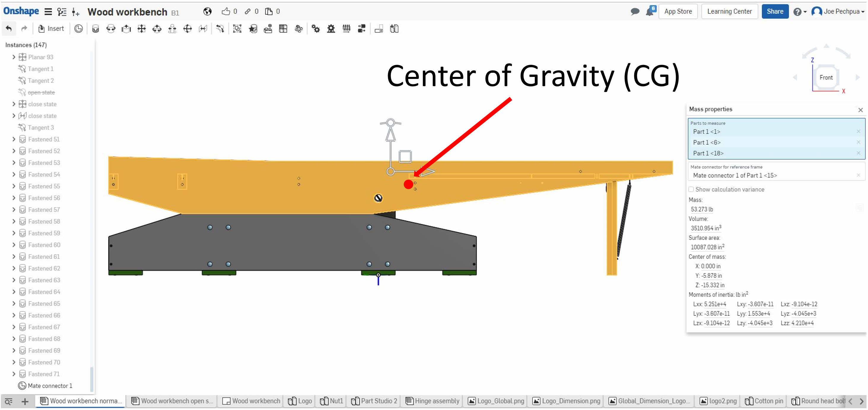Toggle Show calculation variance checkbox
868x410 pixels.
[691, 189]
